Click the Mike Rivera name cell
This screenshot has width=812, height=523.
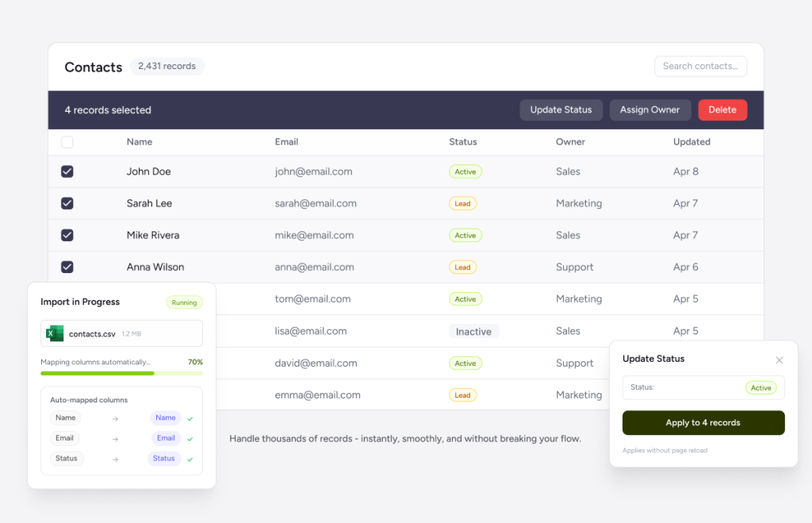[153, 236]
